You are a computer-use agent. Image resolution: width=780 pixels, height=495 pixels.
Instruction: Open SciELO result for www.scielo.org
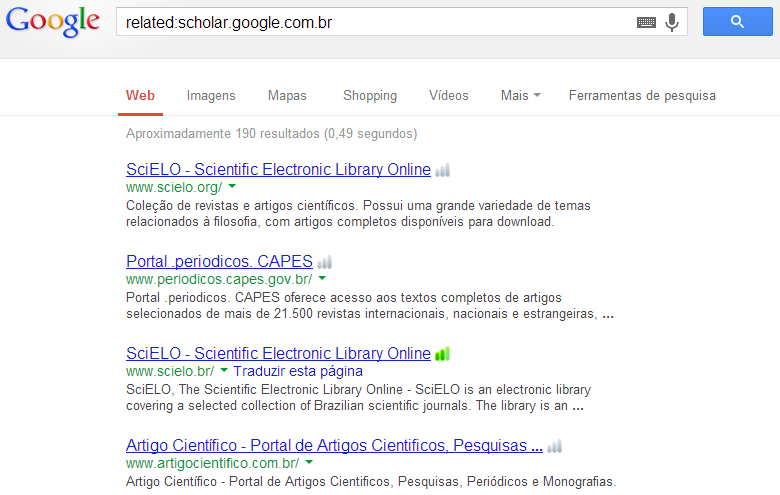[278, 170]
